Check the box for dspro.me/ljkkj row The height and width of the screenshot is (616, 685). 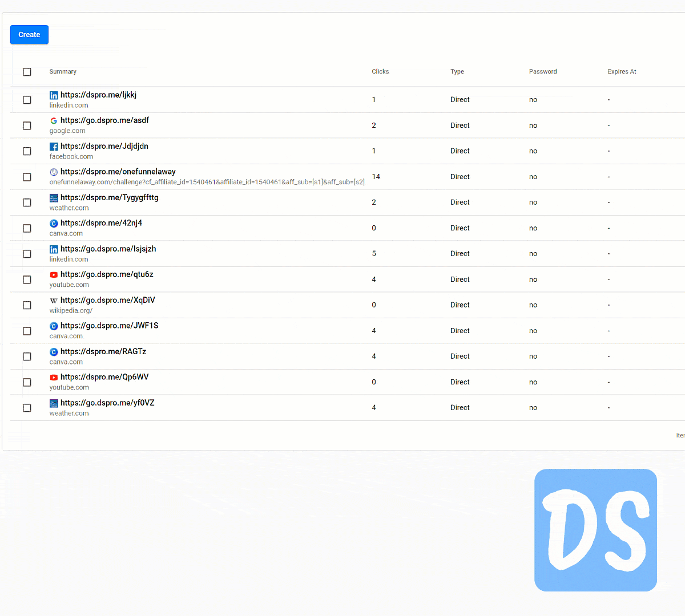27,100
